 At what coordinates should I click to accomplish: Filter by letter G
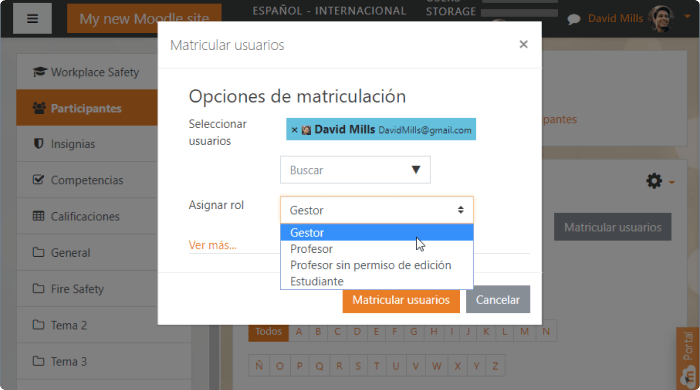tap(414, 331)
